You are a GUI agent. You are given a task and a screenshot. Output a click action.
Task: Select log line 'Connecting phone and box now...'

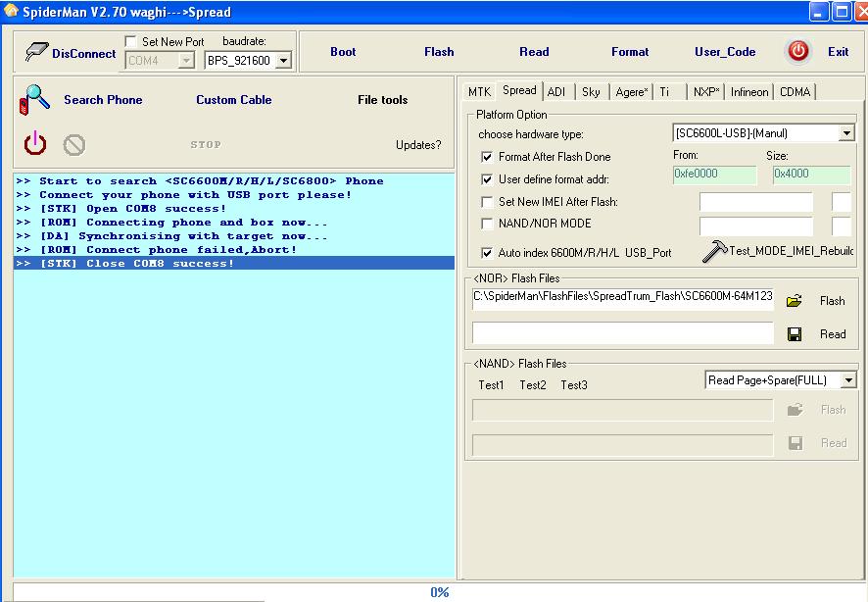[233, 223]
